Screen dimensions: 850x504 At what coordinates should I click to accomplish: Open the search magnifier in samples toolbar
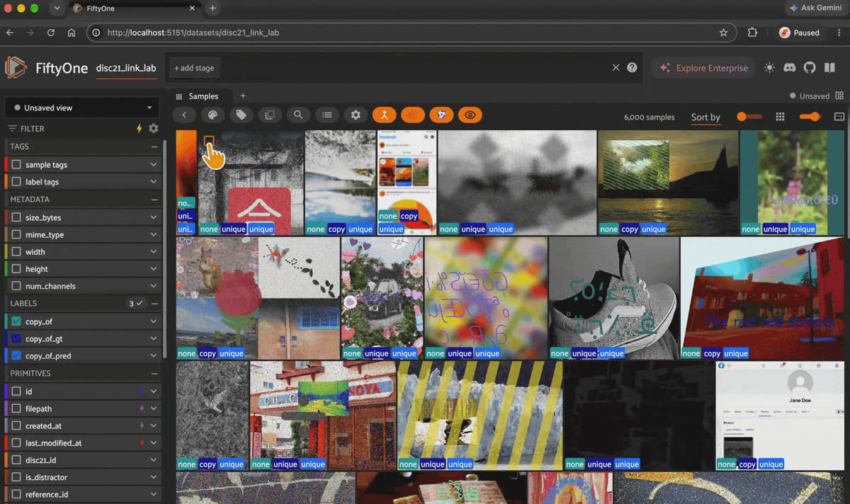click(298, 115)
